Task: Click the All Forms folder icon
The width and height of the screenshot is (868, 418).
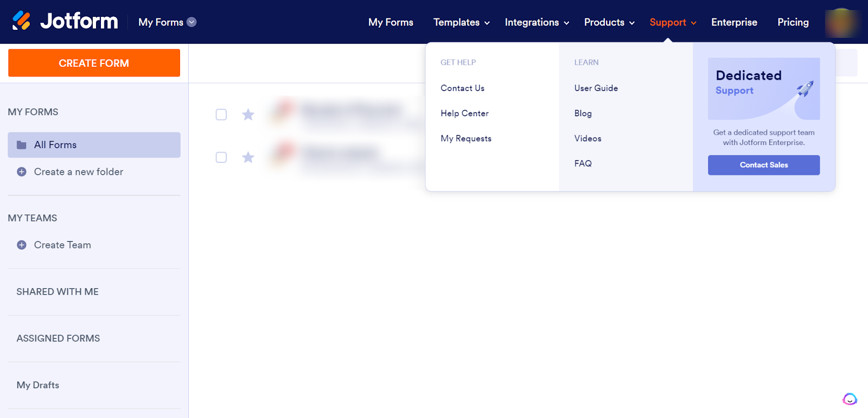Action: click(22, 145)
